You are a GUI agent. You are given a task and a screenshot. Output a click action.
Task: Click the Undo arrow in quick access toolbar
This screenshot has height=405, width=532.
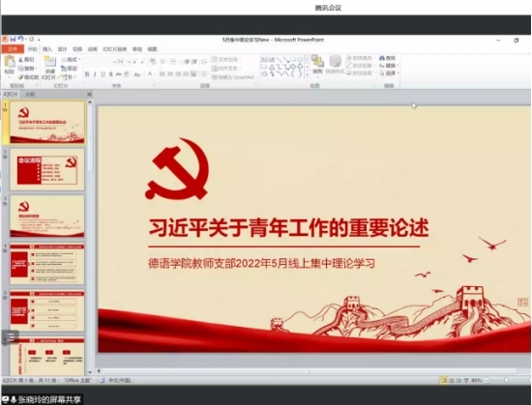pos(20,40)
